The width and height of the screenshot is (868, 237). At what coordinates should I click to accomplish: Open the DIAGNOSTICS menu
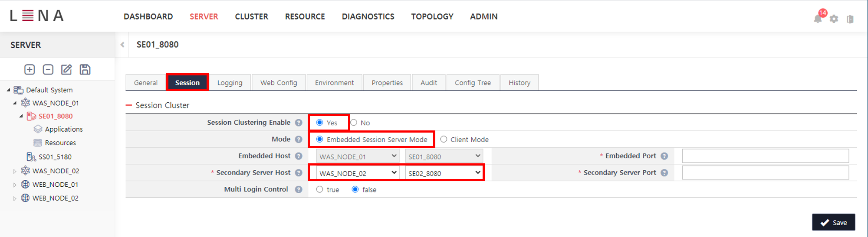pos(368,16)
